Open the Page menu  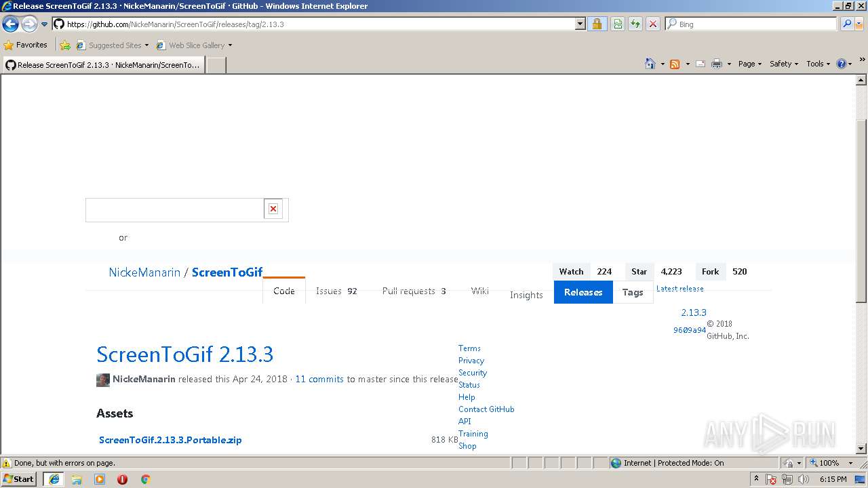tap(749, 64)
